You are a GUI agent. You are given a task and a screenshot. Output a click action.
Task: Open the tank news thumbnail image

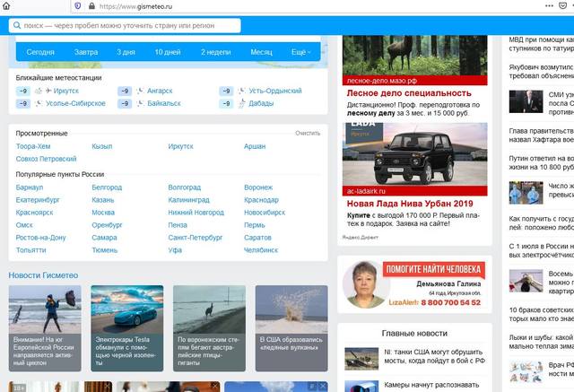tap(361, 358)
